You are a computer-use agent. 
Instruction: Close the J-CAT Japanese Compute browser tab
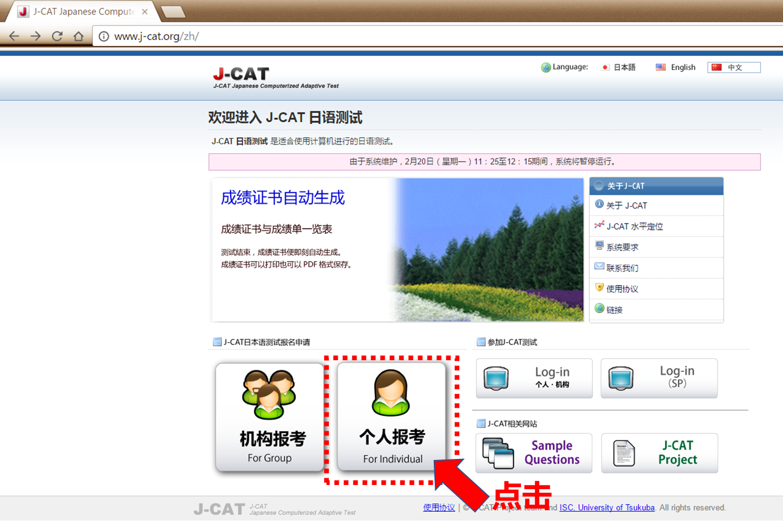coord(145,11)
